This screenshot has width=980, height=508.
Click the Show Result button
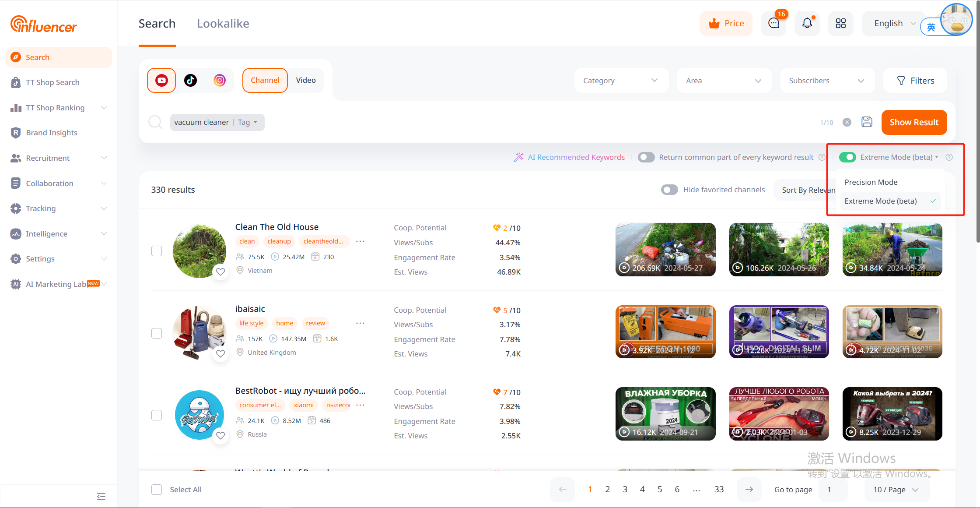click(914, 122)
